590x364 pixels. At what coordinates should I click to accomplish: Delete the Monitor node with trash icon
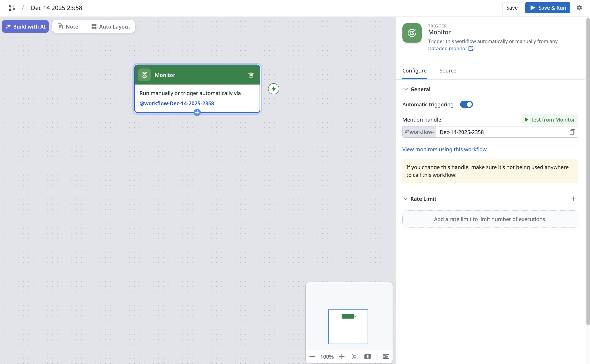pos(251,75)
